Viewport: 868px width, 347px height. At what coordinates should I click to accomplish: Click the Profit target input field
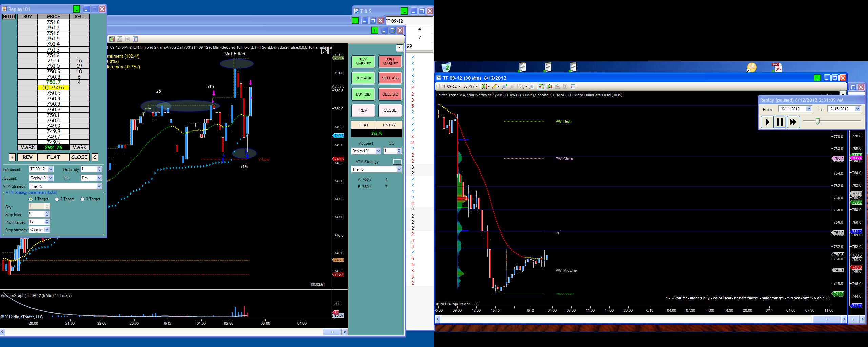[37, 222]
